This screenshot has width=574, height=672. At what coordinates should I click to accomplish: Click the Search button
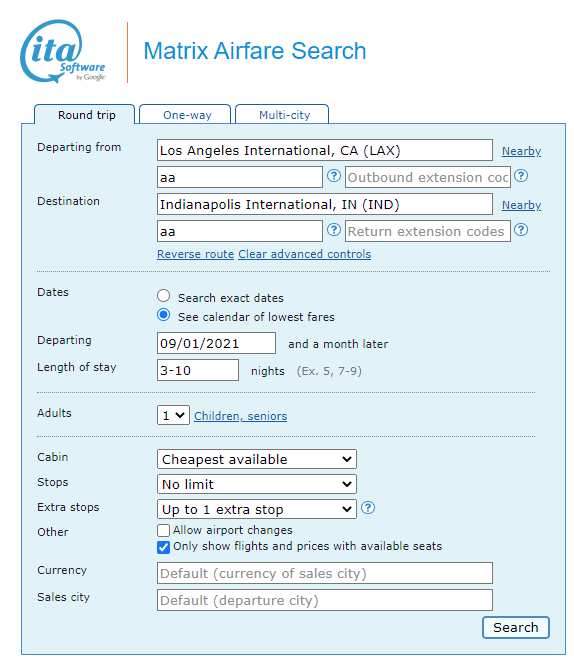point(516,628)
